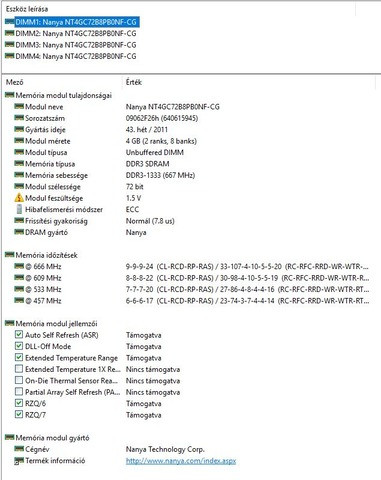The width and height of the screenshot is (381, 480).
Task: Select the 8-8-8-22 timings value
Action: pyautogui.click(x=247, y=278)
